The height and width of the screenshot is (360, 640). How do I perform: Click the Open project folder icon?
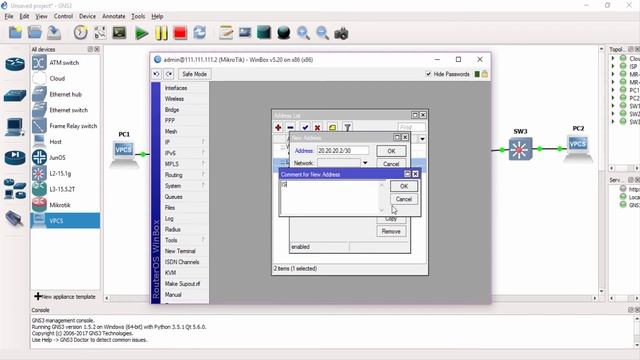(35, 33)
